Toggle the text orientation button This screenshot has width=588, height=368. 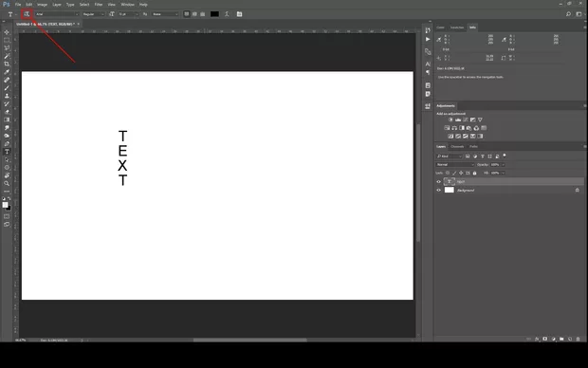coord(27,14)
